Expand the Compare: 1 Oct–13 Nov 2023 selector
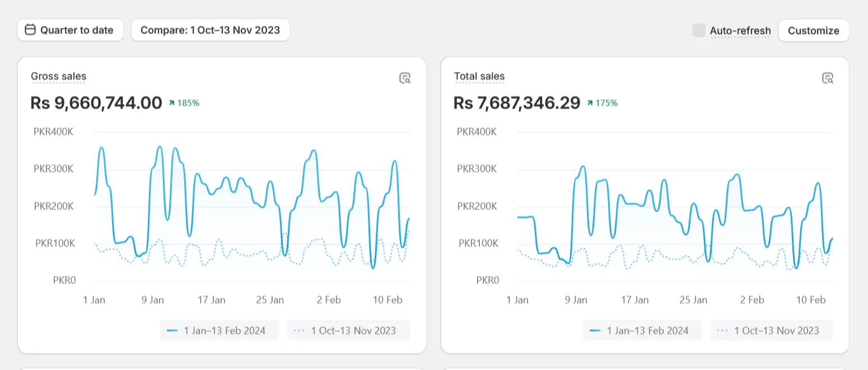The width and height of the screenshot is (868, 370). pyautogui.click(x=210, y=30)
